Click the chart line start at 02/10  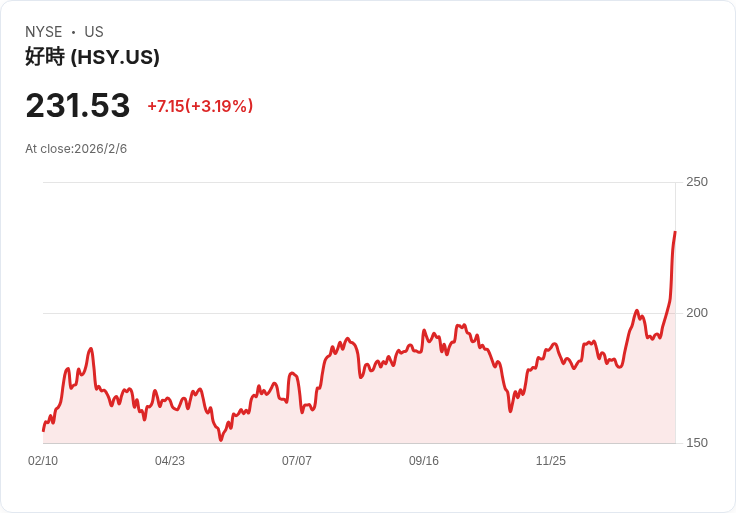(44, 430)
